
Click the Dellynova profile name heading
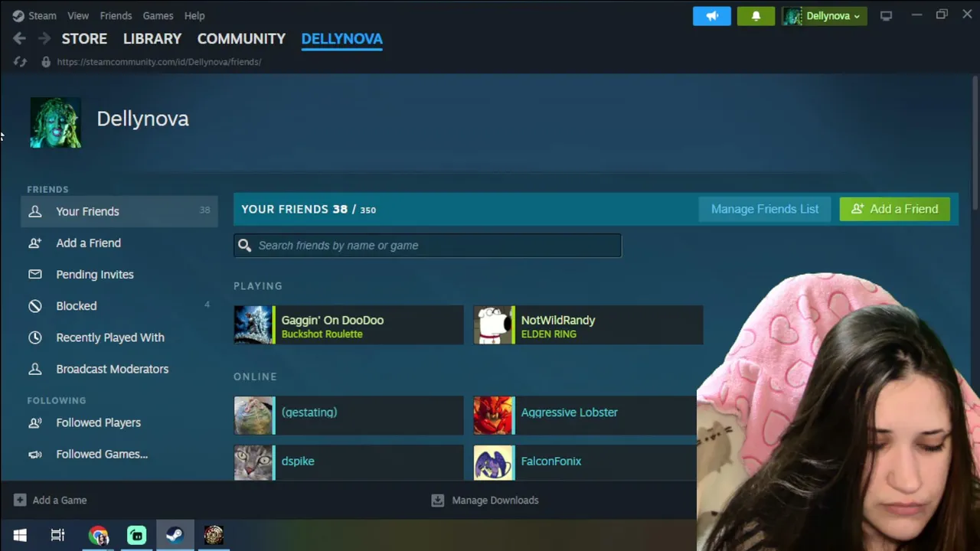(x=142, y=119)
